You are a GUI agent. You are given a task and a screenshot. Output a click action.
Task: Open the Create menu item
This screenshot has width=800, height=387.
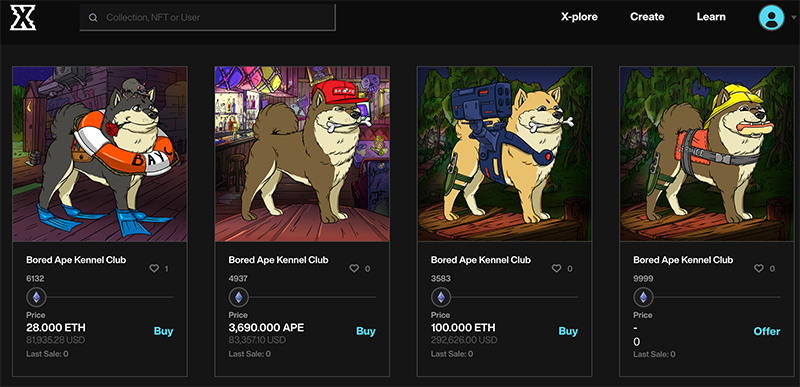pyautogui.click(x=647, y=17)
